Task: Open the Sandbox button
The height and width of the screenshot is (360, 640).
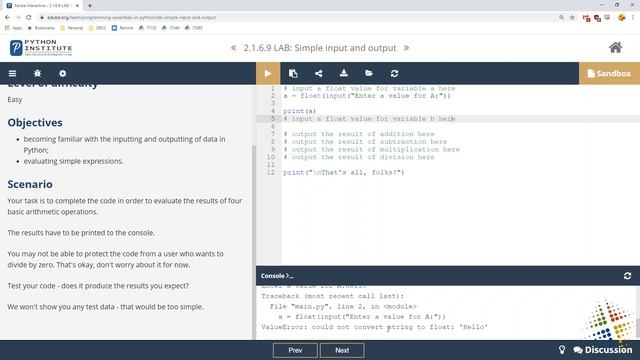Action: 609,73
